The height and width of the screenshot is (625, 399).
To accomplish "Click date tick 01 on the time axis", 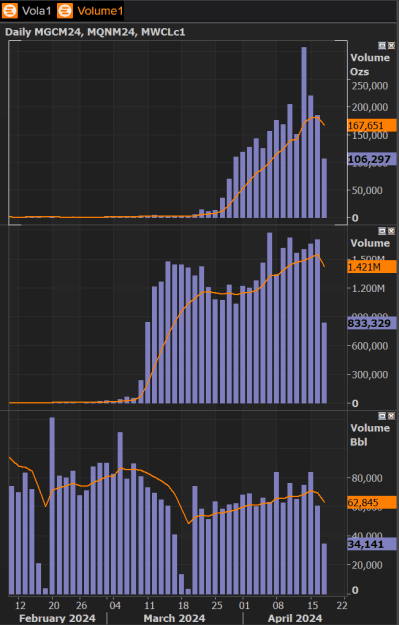I will 244,605.
